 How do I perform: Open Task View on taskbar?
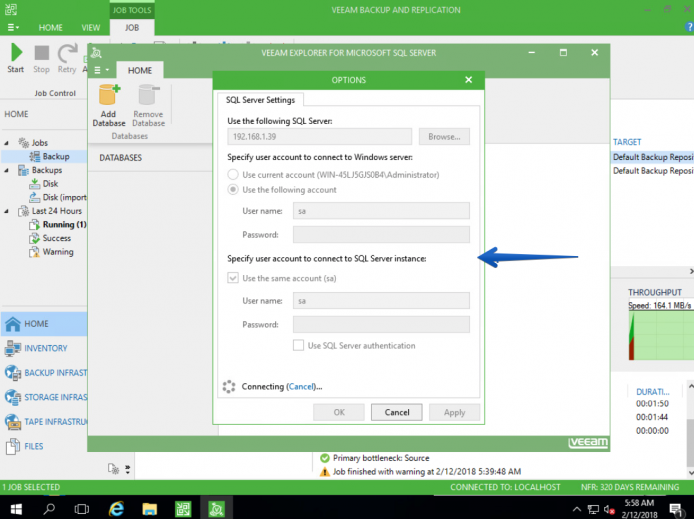[x=82, y=509]
